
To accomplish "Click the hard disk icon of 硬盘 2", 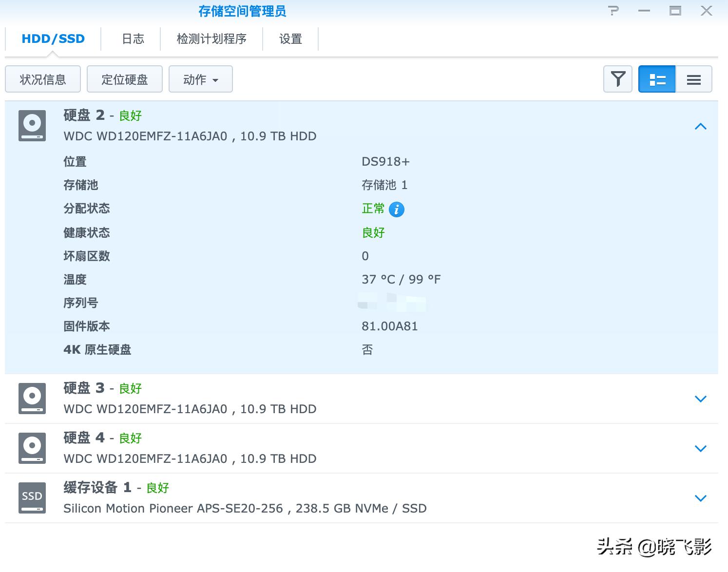I will click(32, 125).
